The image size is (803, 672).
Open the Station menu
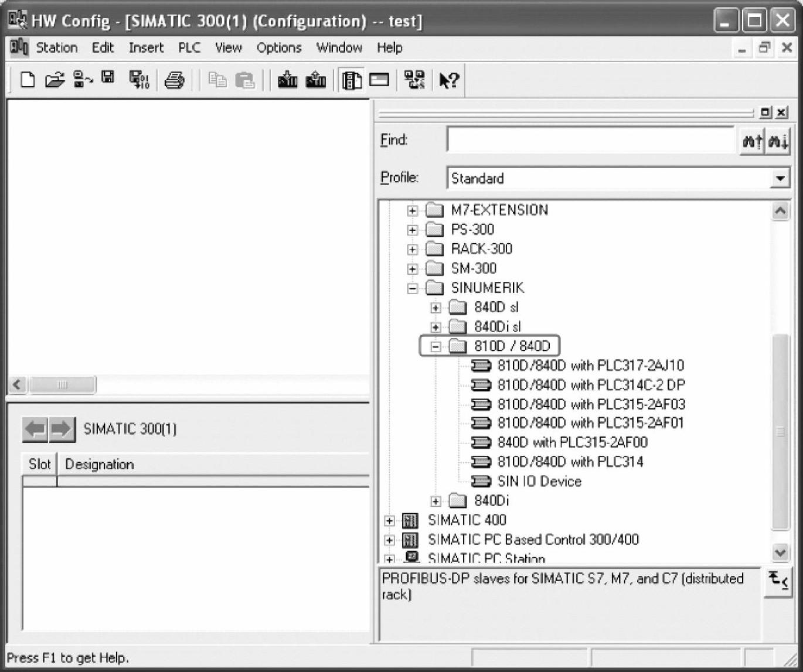[x=57, y=47]
